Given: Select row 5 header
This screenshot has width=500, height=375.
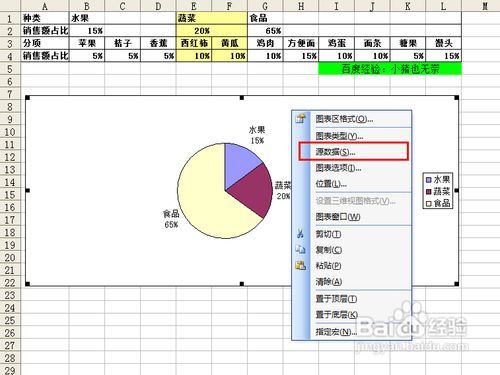Looking at the screenshot, I should point(10,69).
